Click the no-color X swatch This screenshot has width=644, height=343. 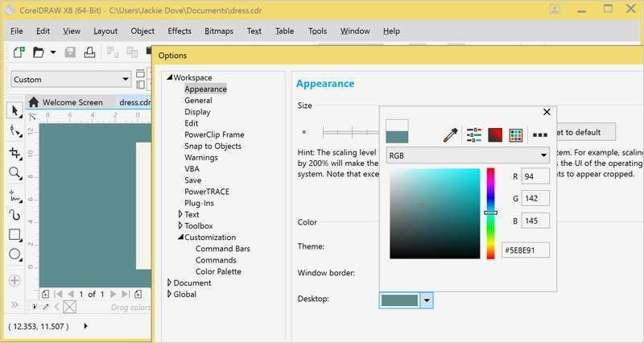tap(69, 307)
